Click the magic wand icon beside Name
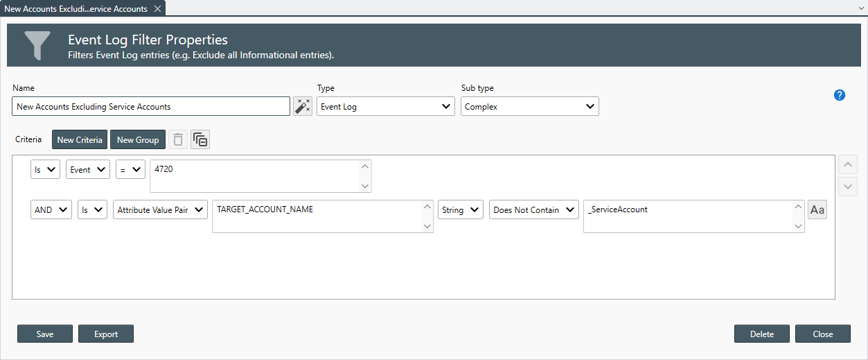Screen dimensions: 868x360 [303, 106]
